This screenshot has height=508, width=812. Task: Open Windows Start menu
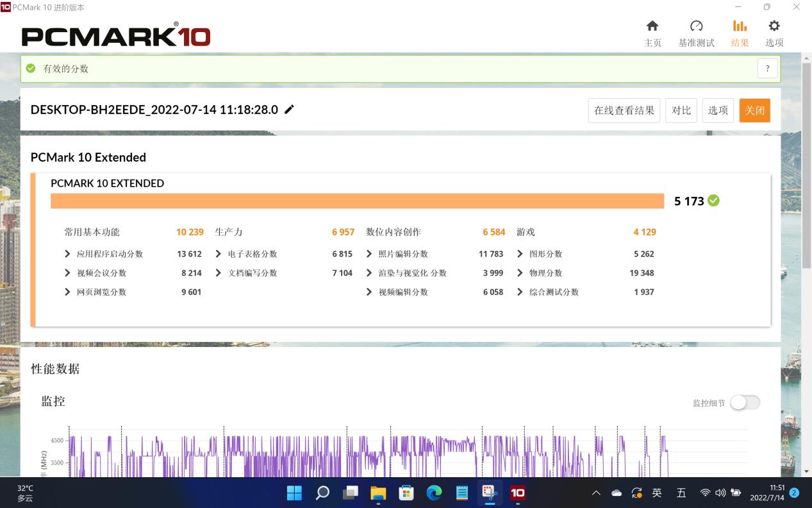[x=294, y=493]
